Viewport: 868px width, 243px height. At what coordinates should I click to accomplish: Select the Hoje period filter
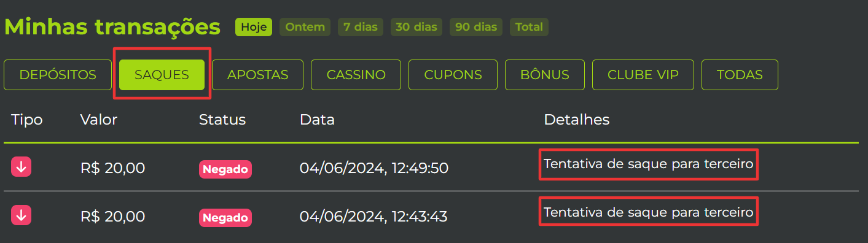point(254,27)
